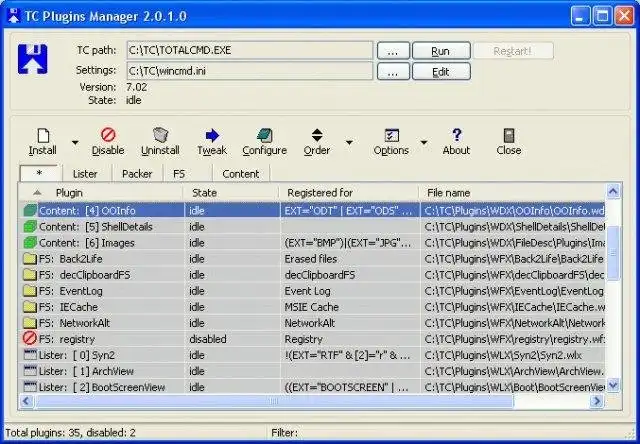
Task: Select the Content: [4] OOInfo row
Action: (312, 211)
